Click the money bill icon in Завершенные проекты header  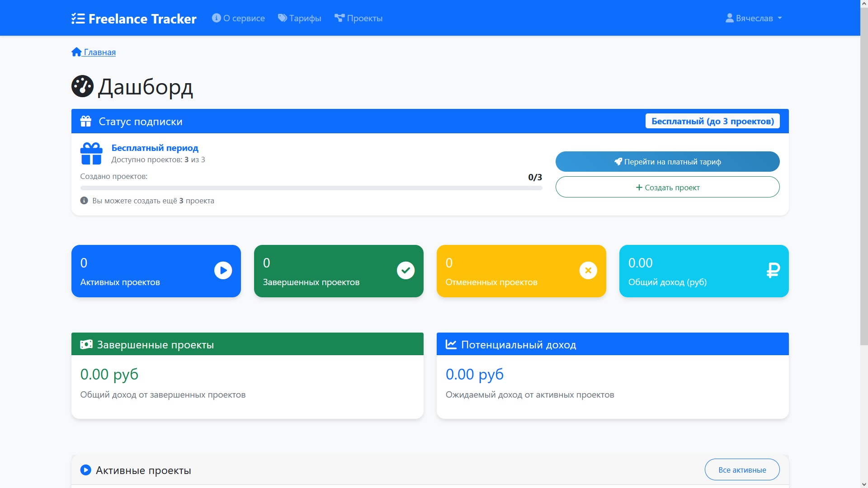point(86,344)
